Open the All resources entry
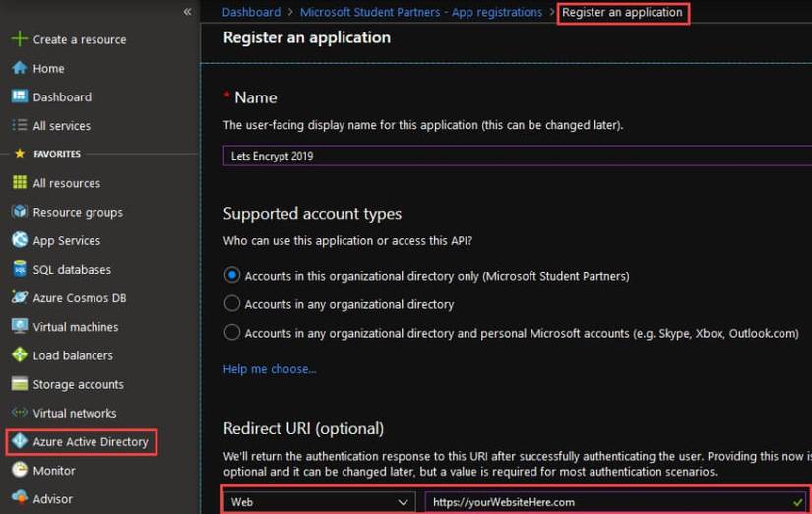This screenshot has width=812, height=514. (x=67, y=183)
